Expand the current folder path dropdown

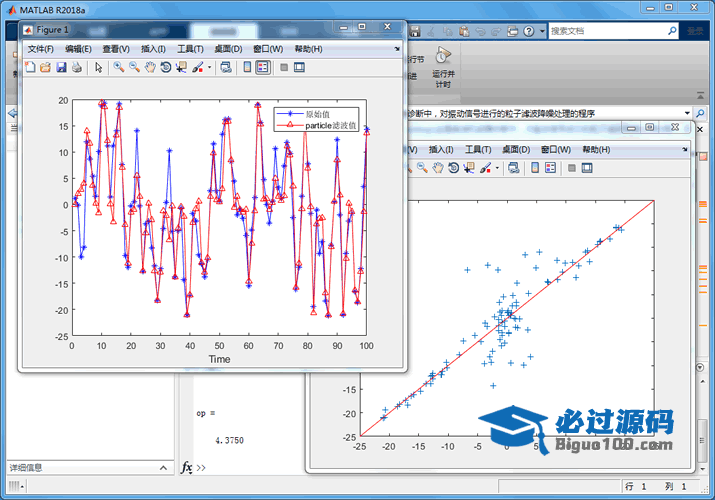click(688, 113)
